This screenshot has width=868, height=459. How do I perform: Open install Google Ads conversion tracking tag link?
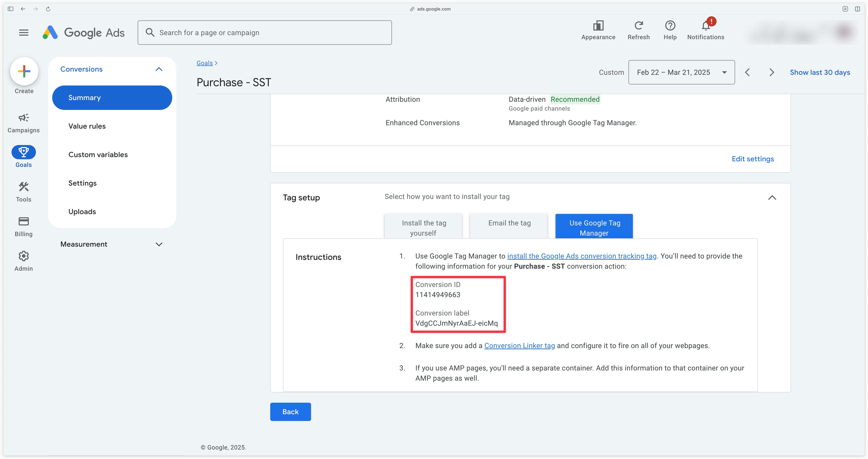click(582, 256)
